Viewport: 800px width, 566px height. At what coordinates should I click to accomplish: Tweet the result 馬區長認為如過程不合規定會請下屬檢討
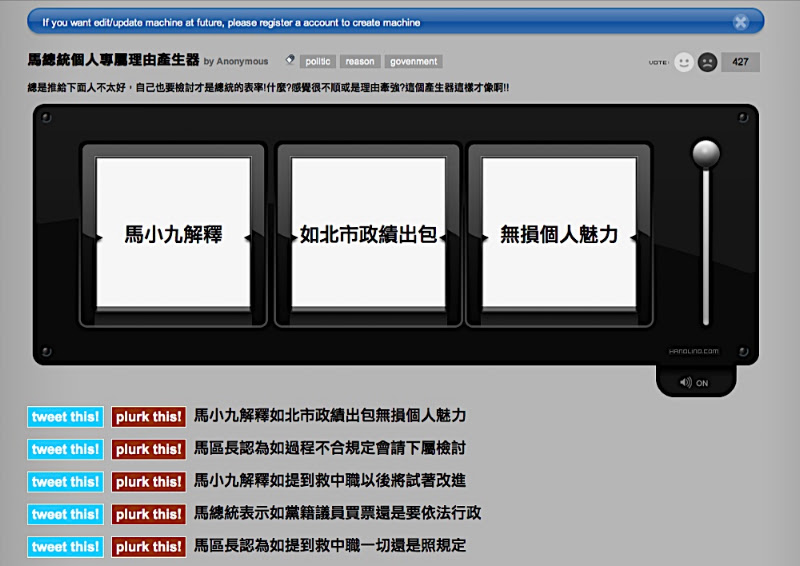click(x=65, y=449)
